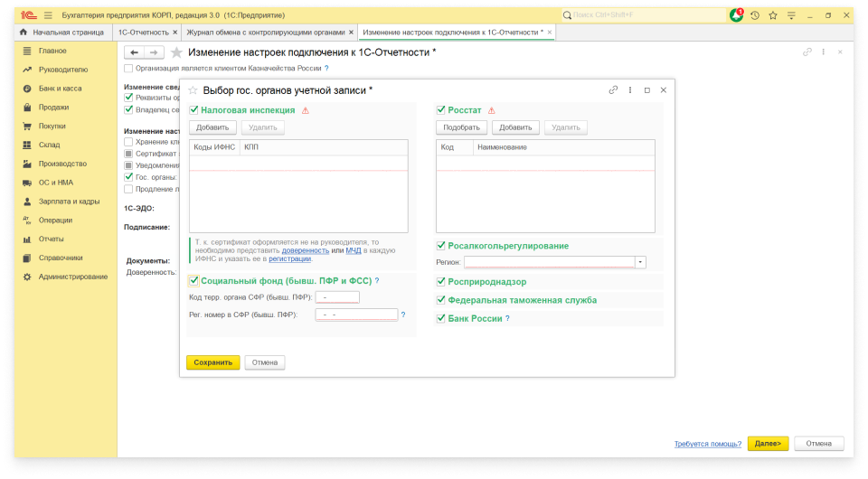Click Коды ИФНС column header
This screenshot has width=868, height=479.
(x=214, y=147)
